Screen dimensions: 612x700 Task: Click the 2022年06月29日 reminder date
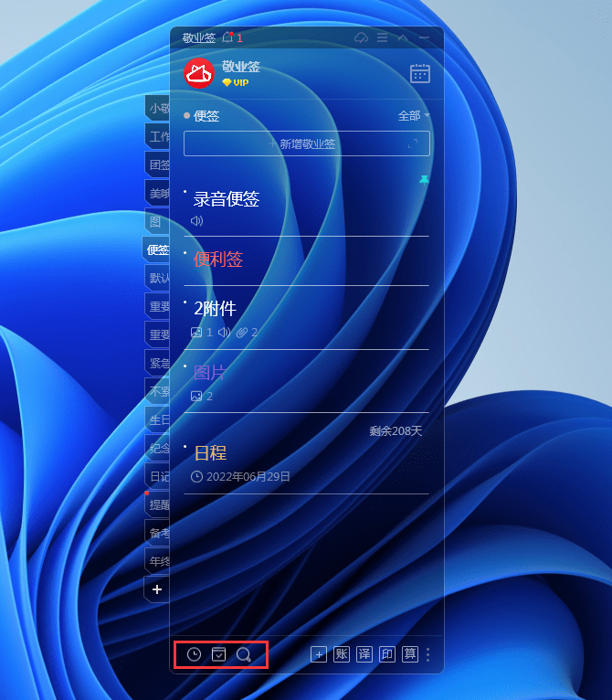pyautogui.click(x=248, y=477)
